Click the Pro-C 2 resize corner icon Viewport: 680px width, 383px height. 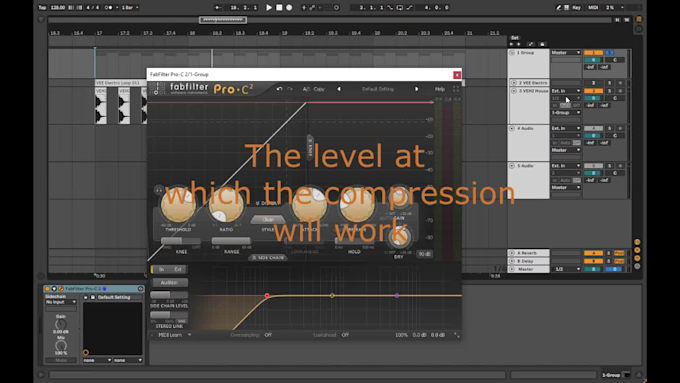pyautogui.click(x=456, y=335)
